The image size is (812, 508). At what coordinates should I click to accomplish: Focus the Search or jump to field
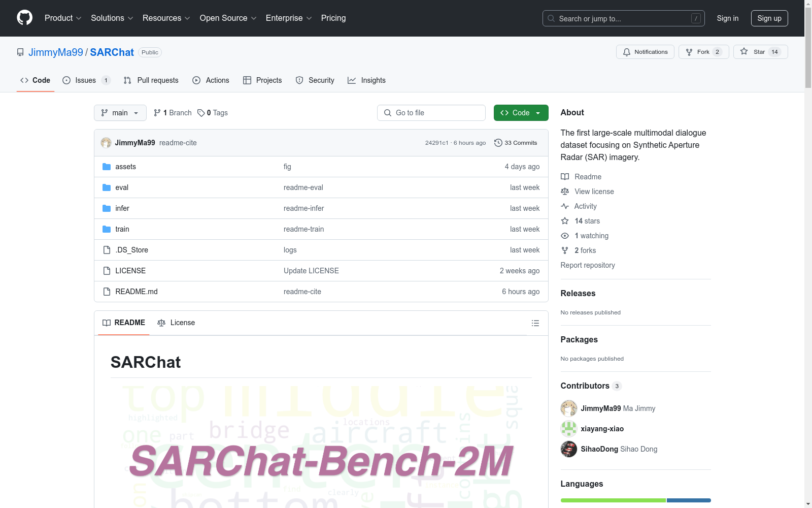(624, 18)
